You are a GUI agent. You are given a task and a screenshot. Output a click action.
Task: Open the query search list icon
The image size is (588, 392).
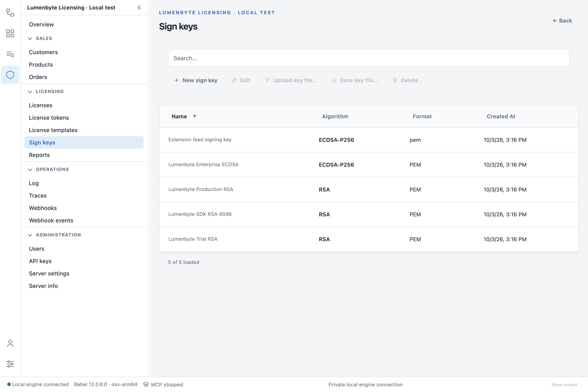pos(10,54)
